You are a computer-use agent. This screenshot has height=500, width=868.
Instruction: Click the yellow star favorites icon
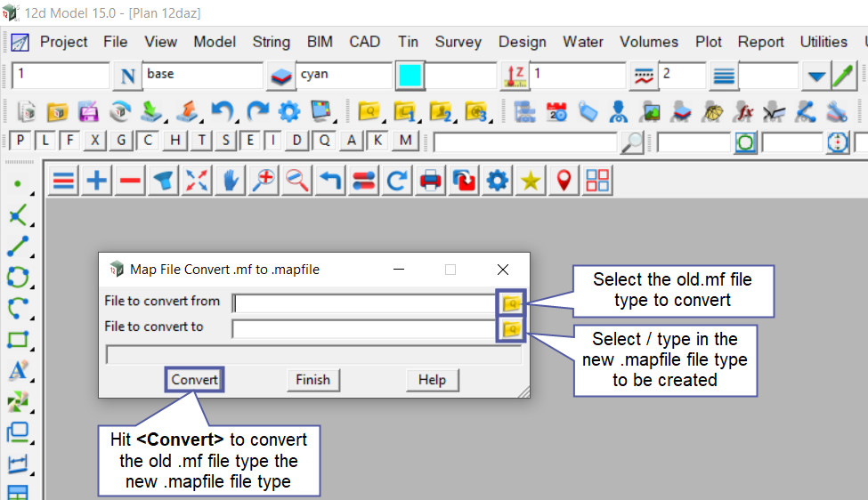click(x=531, y=181)
